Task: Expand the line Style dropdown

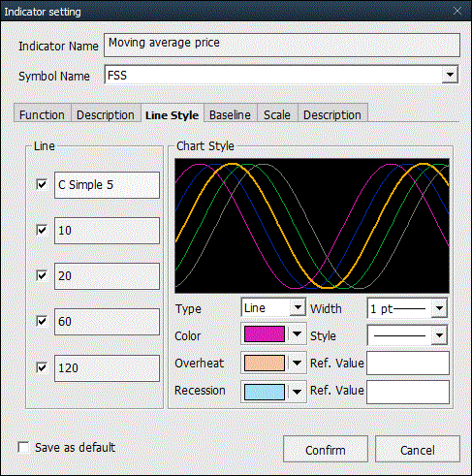Action: (439, 335)
